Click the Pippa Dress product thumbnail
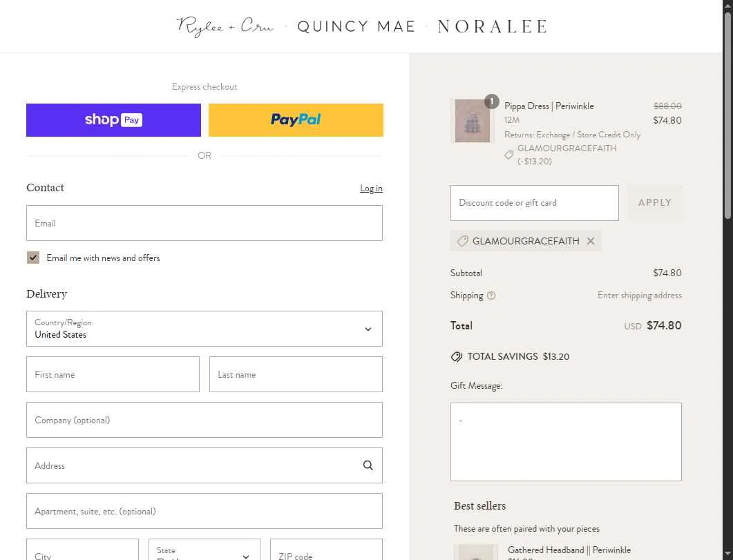733x560 pixels. tap(473, 121)
